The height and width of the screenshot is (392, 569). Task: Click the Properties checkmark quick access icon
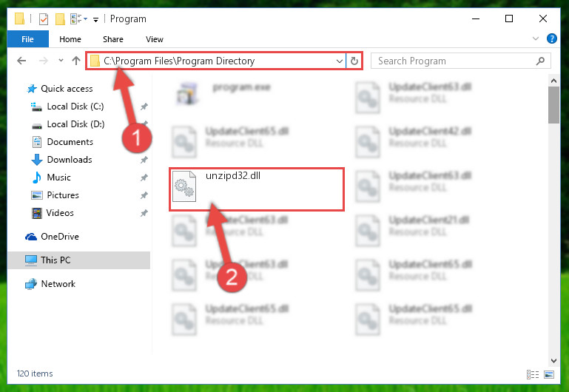44,18
